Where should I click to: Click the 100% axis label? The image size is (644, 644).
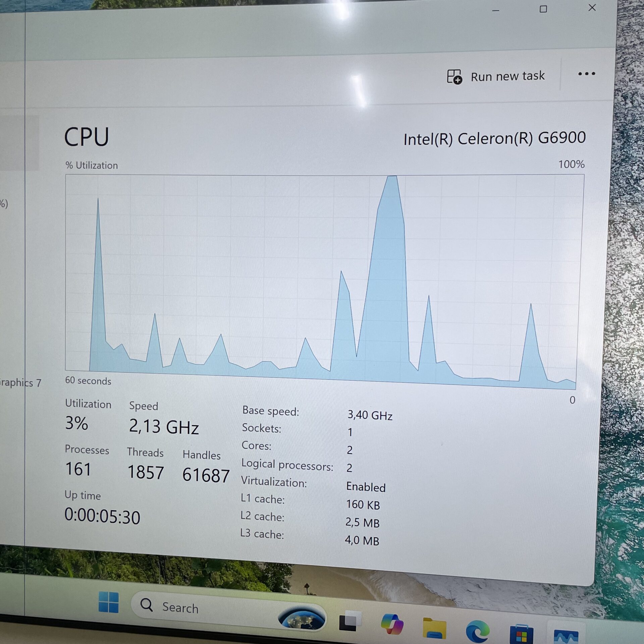pos(572,165)
